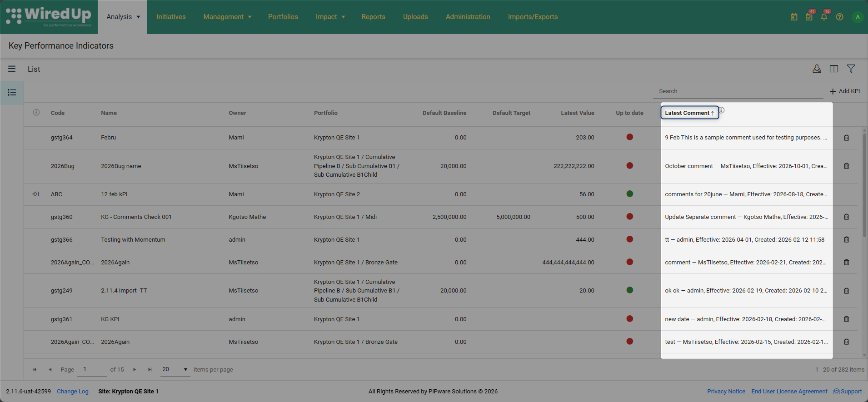Open the Privacy Notice link
Image resolution: width=868 pixels, height=402 pixels.
[x=726, y=391]
